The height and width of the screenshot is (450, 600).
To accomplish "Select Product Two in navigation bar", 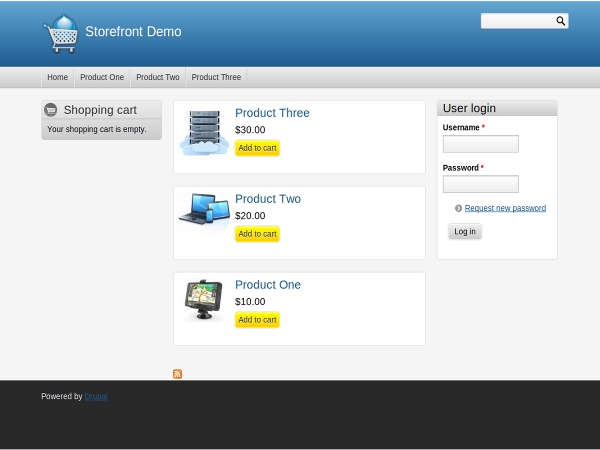I will click(x=157, y=77).
